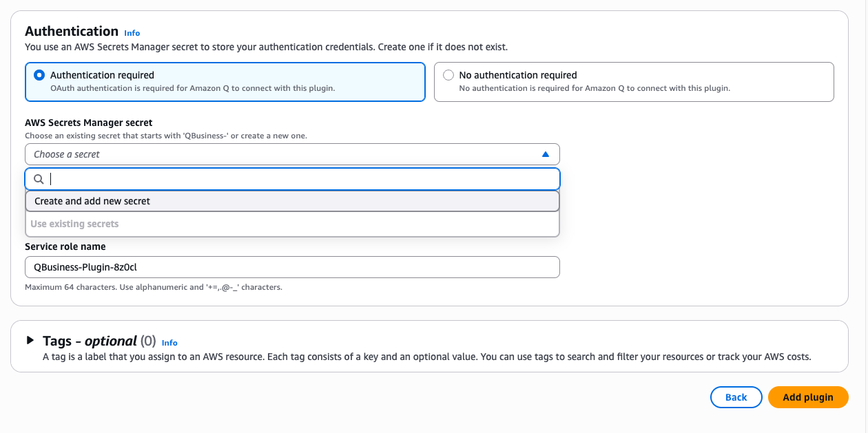Open the Info link beside Authentication
Image resolution: width=868 pixels, height=433 pixels.
click(132, 33)
